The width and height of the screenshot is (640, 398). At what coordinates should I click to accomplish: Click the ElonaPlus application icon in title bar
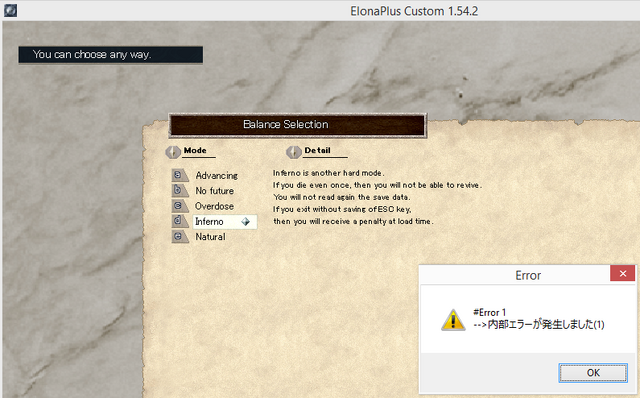pyautogui.click(x=10, y=10)
